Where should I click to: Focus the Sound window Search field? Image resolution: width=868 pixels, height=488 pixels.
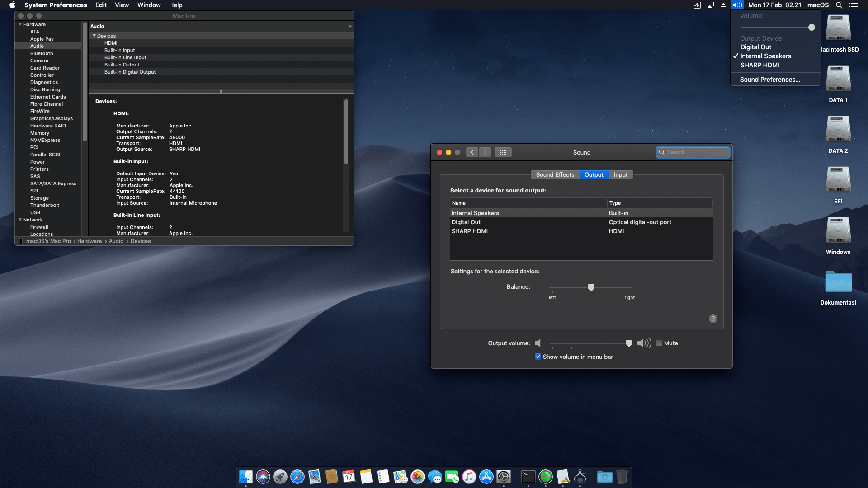693,152
